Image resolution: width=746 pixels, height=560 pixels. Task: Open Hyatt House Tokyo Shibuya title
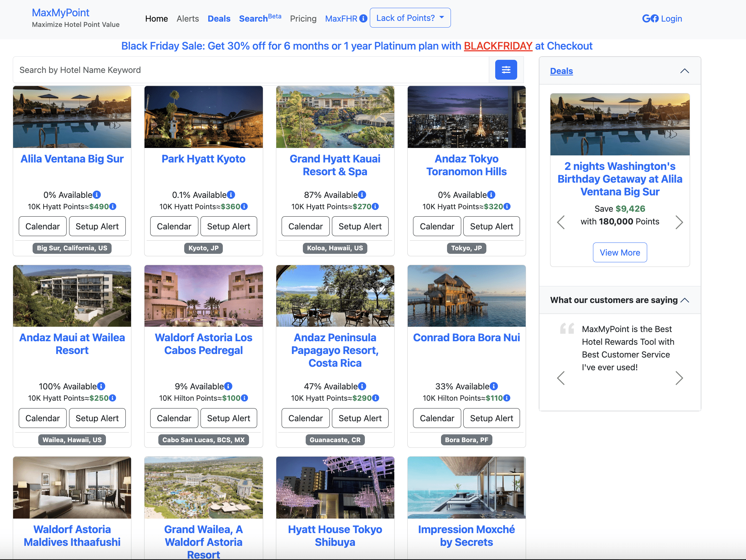click(335, 536)
